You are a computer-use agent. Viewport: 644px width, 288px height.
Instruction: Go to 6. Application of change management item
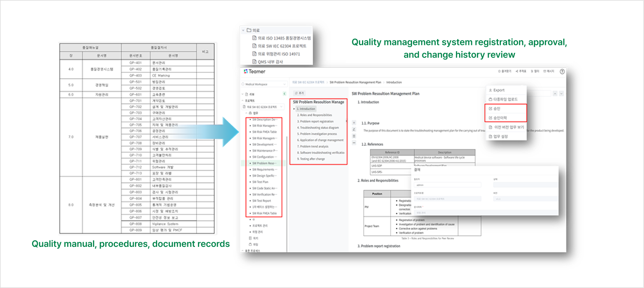tap(320, 140)
